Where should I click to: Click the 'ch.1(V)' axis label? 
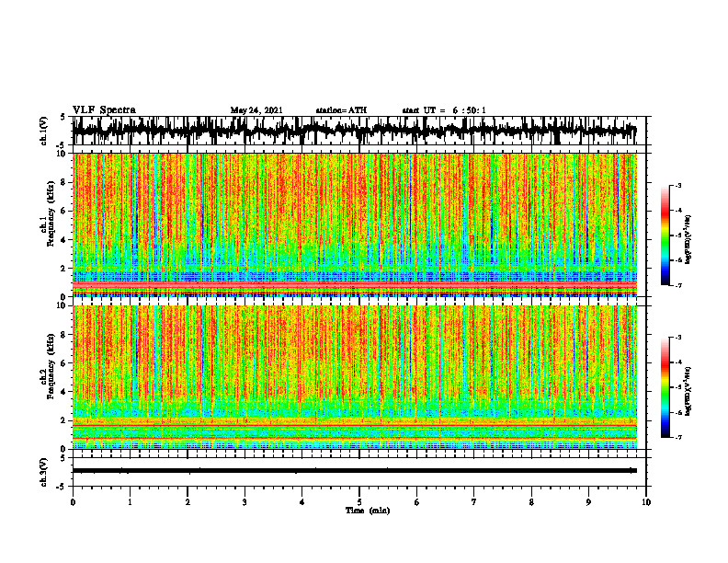[x=44, y=131]
